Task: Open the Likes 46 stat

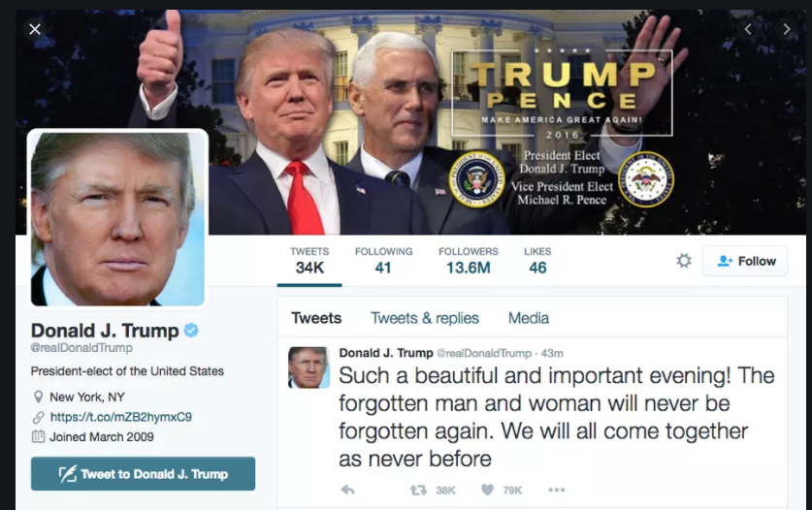Action: pyautogui.click(x=537, y=261)
